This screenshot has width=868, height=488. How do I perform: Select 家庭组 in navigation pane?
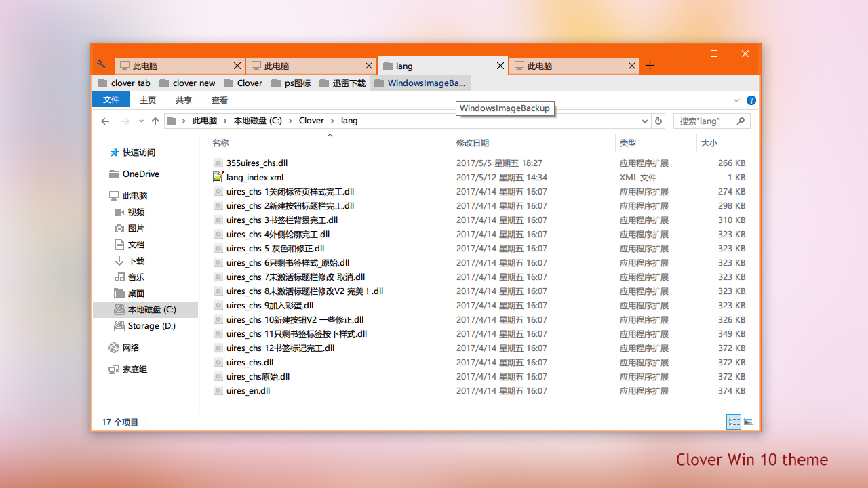(134, 369)
